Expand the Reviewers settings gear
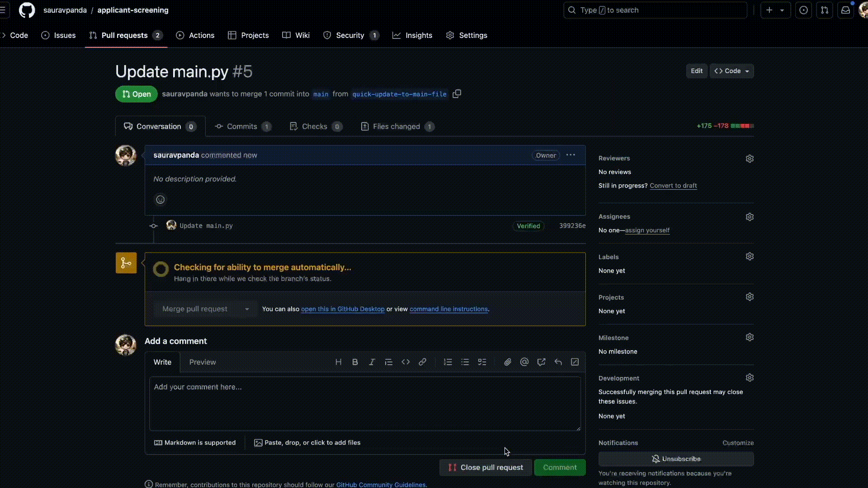 pos(750,159)
